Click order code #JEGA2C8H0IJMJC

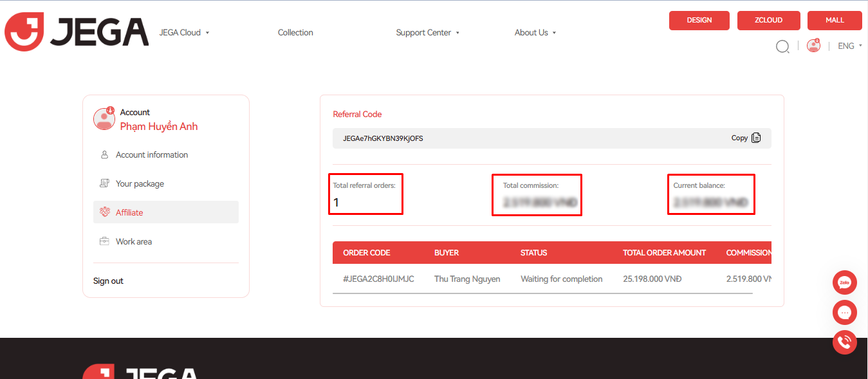point(378,279)
